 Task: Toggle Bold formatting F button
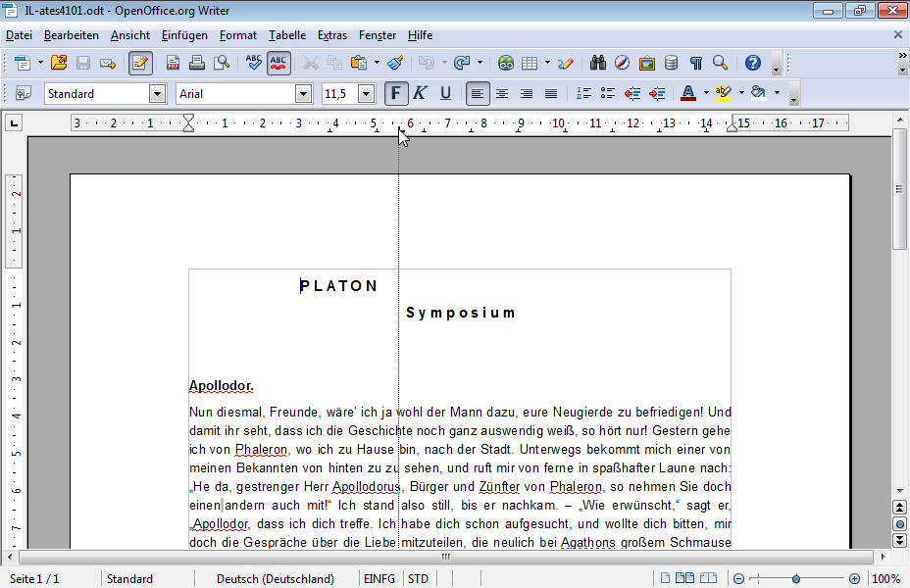pos(396,93)
